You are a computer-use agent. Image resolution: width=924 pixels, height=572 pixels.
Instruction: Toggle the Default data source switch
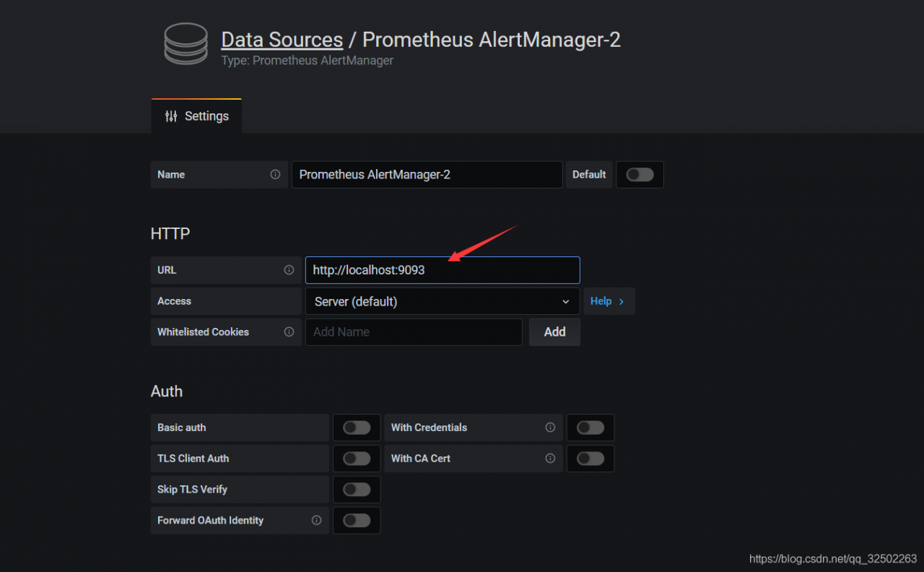pyautogui.click(x=640, y=175)
